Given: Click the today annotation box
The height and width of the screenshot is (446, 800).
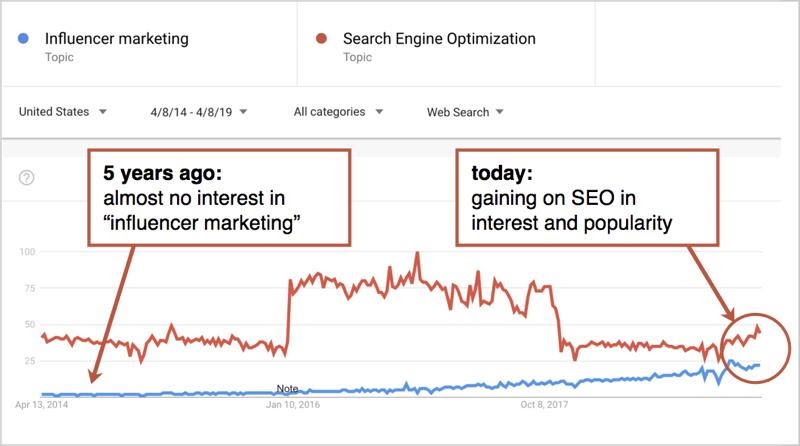Looking at the screenshot, I should click(587, 197).
